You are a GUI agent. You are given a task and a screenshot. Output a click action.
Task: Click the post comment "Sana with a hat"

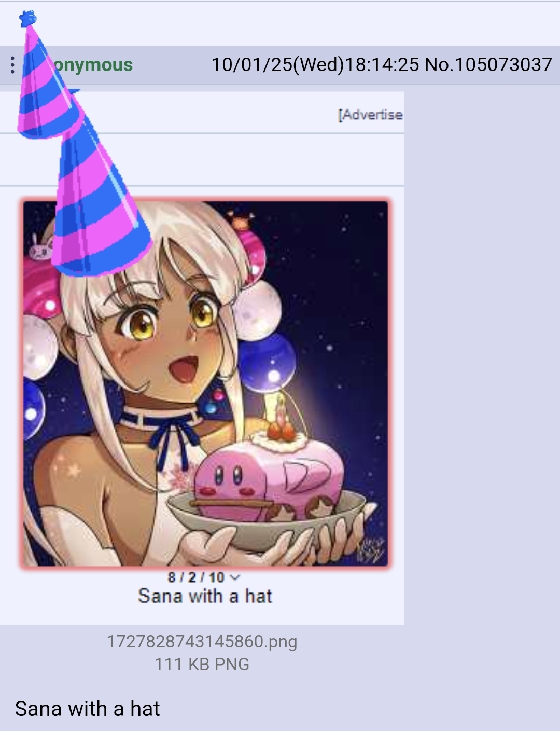(87, 709)
